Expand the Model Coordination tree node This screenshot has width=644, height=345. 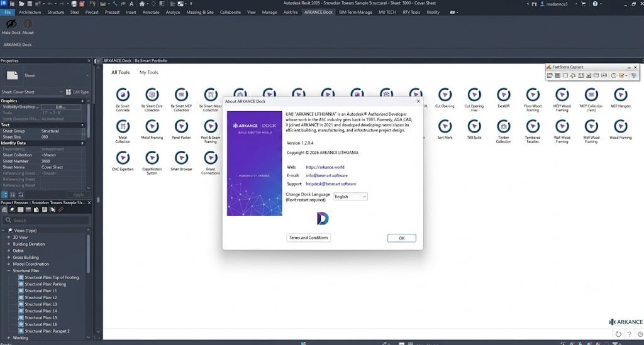(x=9, y=264)
